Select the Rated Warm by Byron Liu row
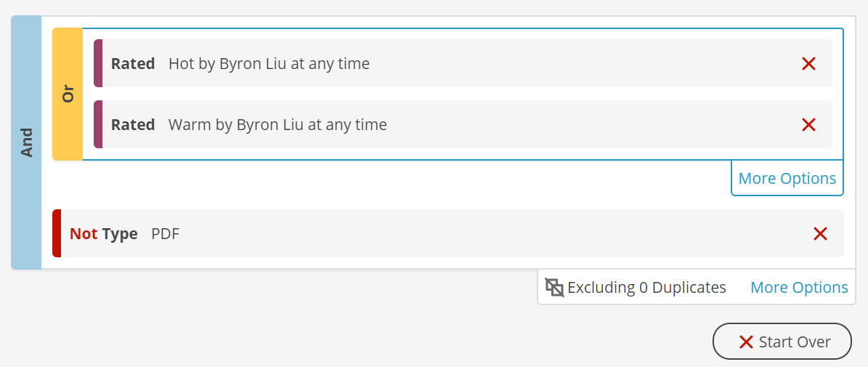 463,124
